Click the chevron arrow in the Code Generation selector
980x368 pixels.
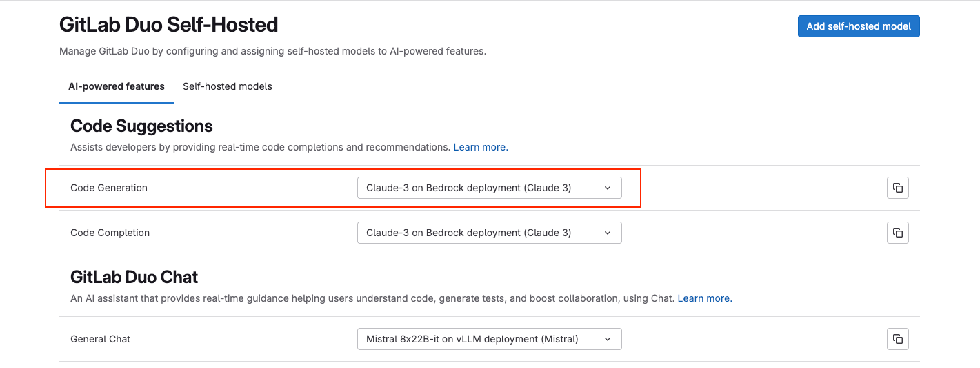coord(608,188)
